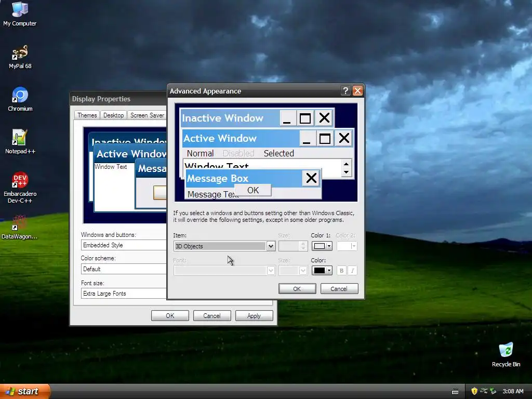Click Cancel in Display Properties window
532x399 pixels.
[x=212, y=315]
